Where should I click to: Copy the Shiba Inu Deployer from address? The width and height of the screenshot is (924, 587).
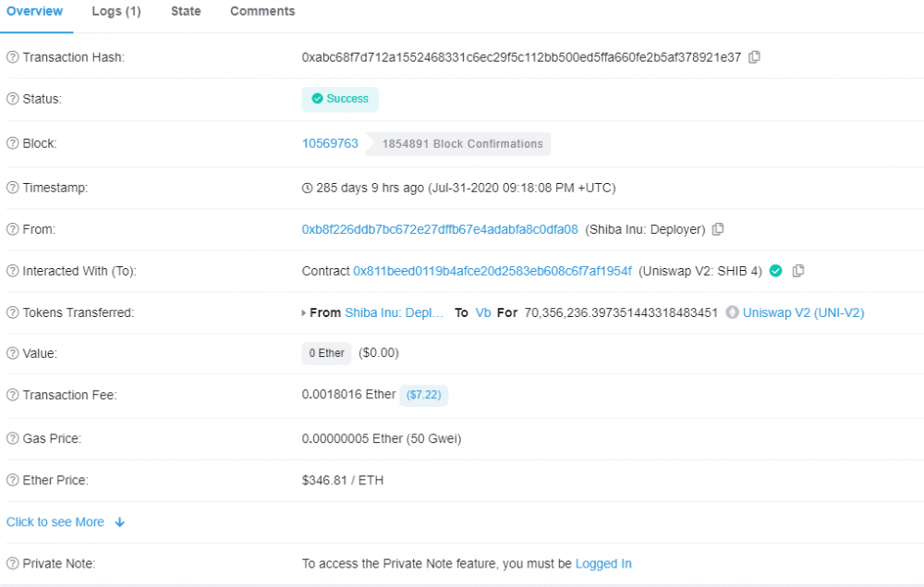pyautogui.click(x=718, y=228)
